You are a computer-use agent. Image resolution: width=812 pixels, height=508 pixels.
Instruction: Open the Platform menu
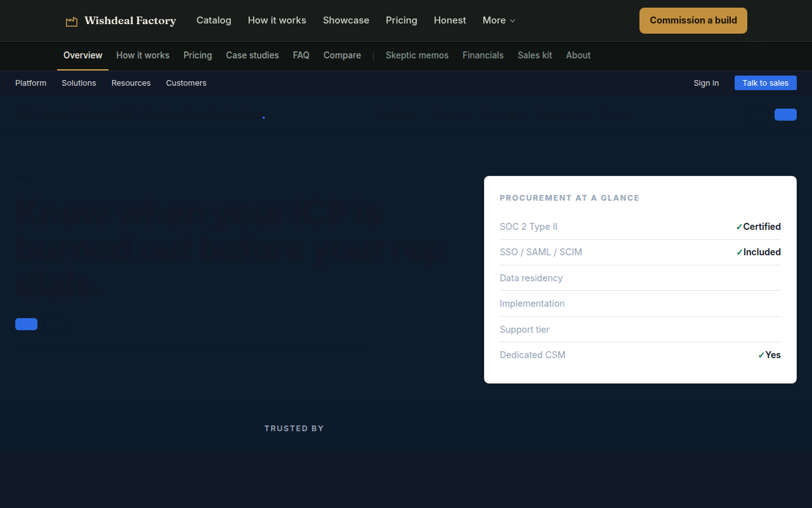[30, 83]
